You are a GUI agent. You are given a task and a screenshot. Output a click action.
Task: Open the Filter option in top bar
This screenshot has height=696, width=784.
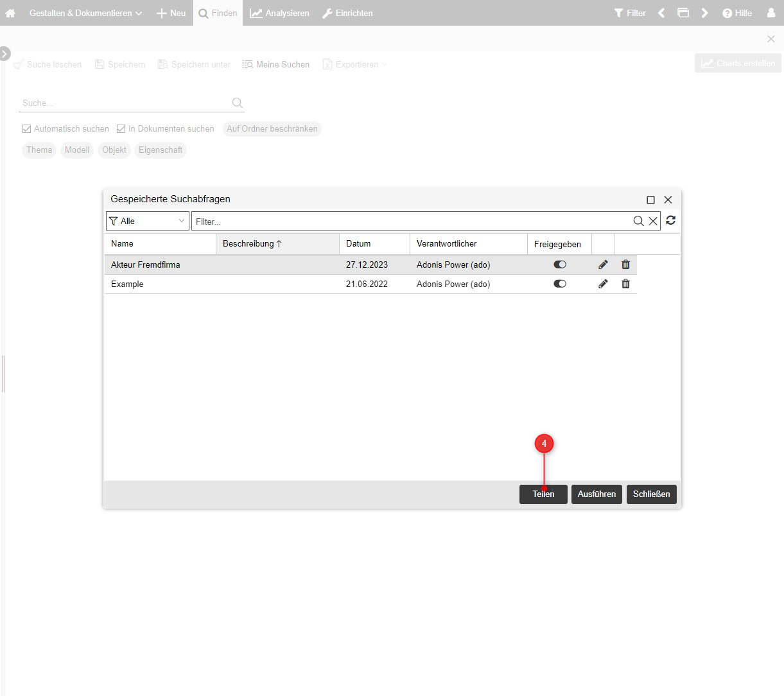click(x=630, y=13)
